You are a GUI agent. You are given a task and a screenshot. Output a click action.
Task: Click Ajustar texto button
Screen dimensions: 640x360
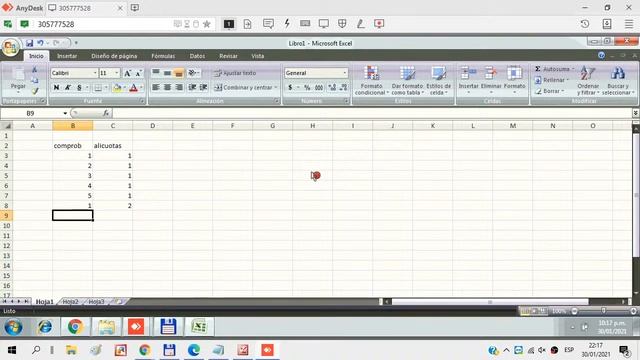coord(235,73)
